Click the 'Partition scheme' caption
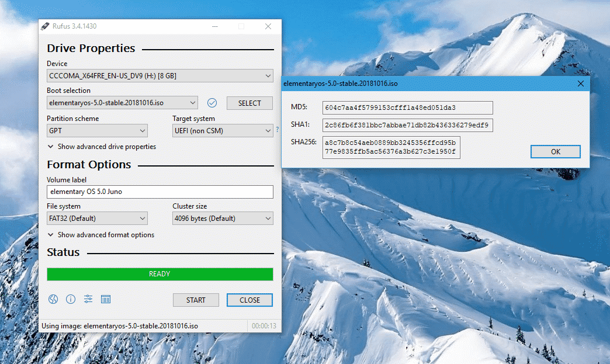 [73, 118]
